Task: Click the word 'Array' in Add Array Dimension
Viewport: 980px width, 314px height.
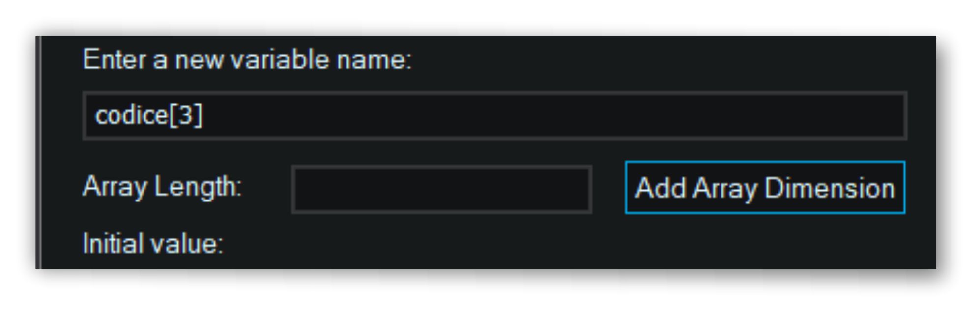Action: 725,189
